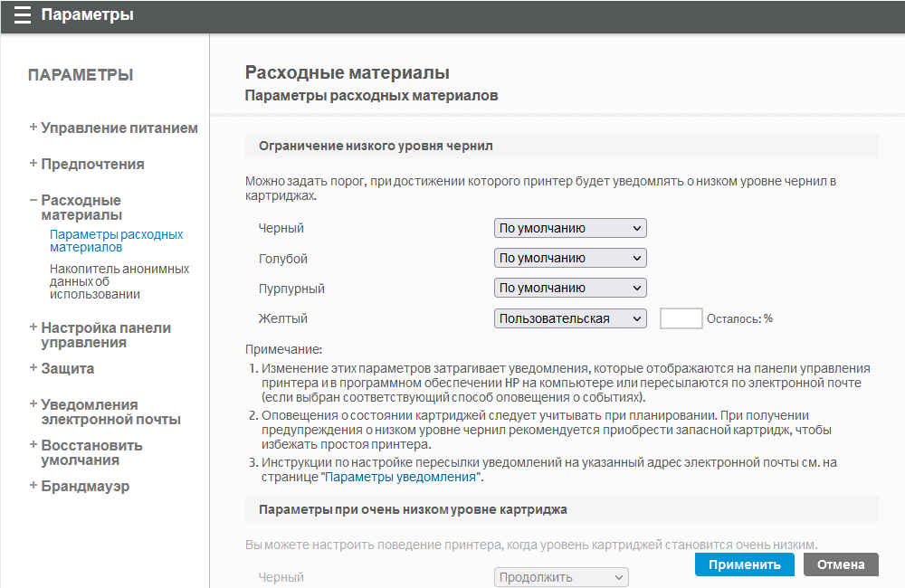Expand the Защита section

(x=67, y=369)
